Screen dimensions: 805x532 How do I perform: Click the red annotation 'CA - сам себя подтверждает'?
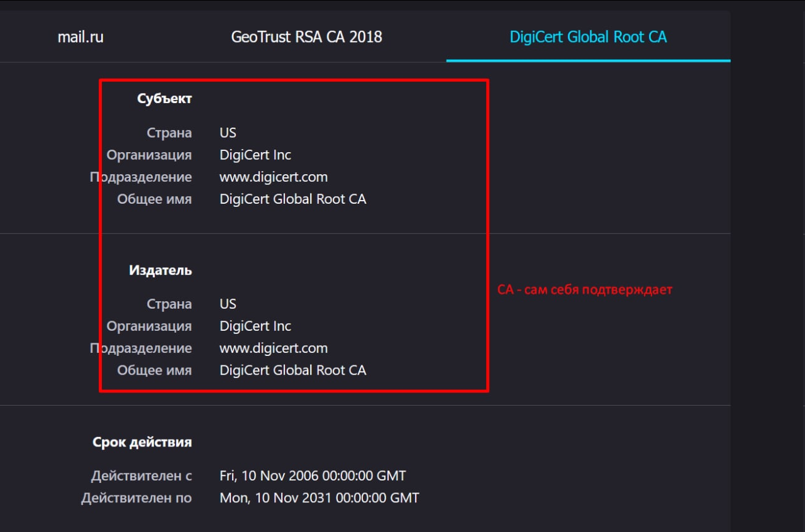pos(585,290)
